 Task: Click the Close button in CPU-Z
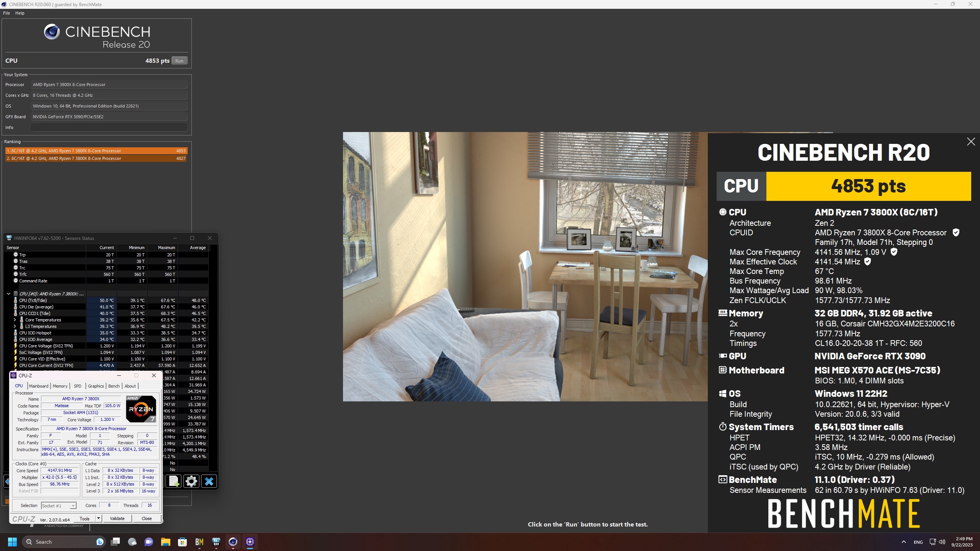click(x=147, y=518)
